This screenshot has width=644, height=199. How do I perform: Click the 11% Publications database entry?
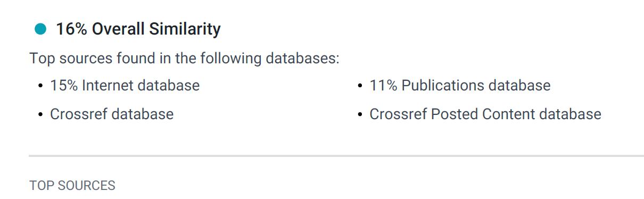point(460,85)
